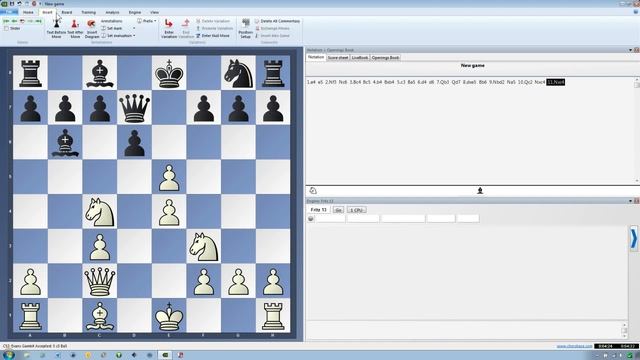This screenshot has width=640, height=360.
Task: Open the Notation panel menu arrow
Action: 630,50
